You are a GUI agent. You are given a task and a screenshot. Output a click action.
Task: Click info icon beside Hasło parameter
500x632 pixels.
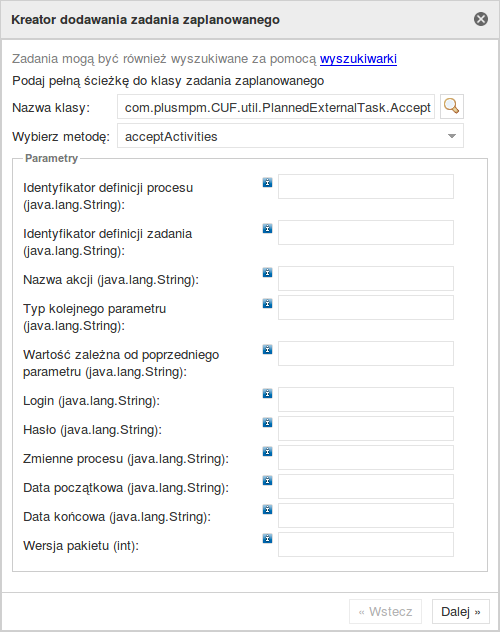268,422
